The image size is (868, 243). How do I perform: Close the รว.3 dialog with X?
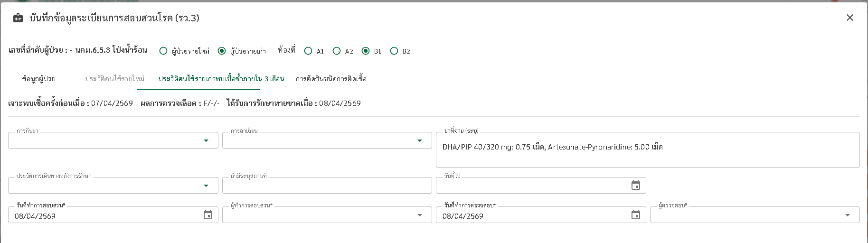[849, 18]
